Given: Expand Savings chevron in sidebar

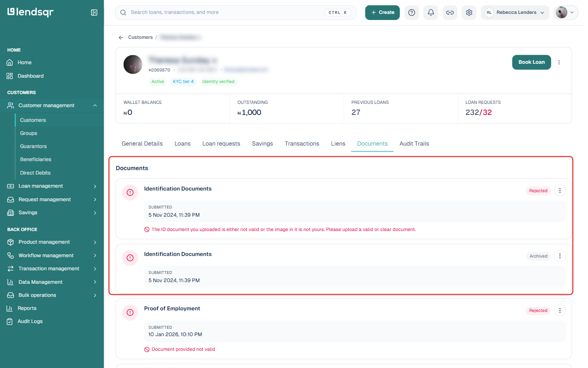Looking at the screenshot, I should (x=95, y=213).
